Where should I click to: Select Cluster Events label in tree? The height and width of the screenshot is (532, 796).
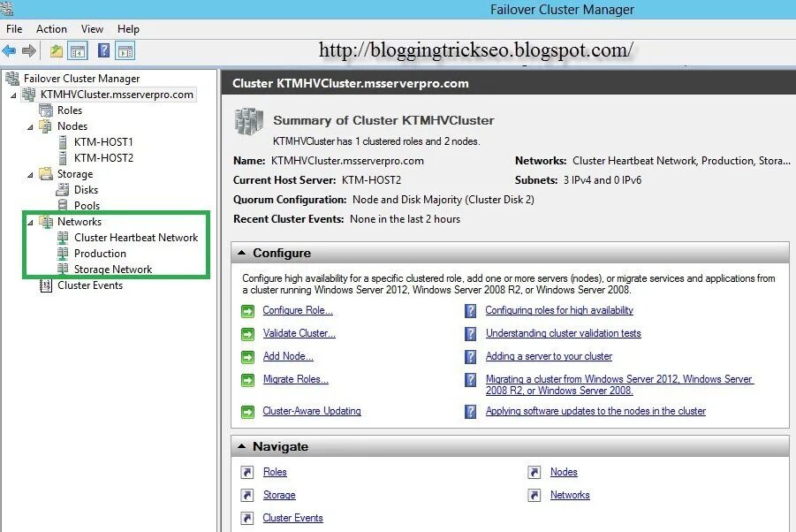pos(90,285)
